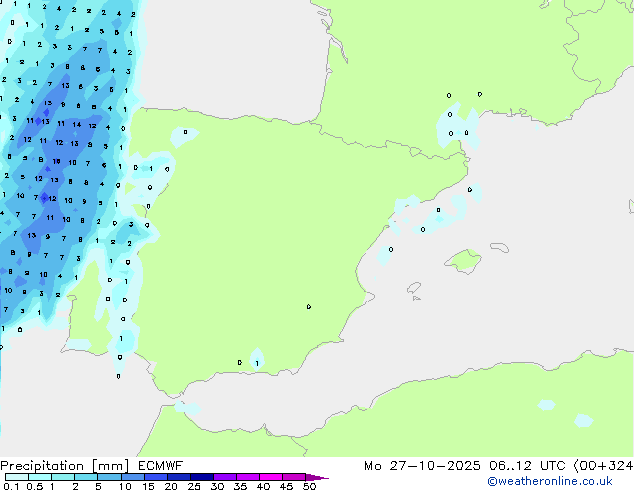Click the 0.1–0.5 mm legend color swatch
634x490 pixels.
[17, 477]
